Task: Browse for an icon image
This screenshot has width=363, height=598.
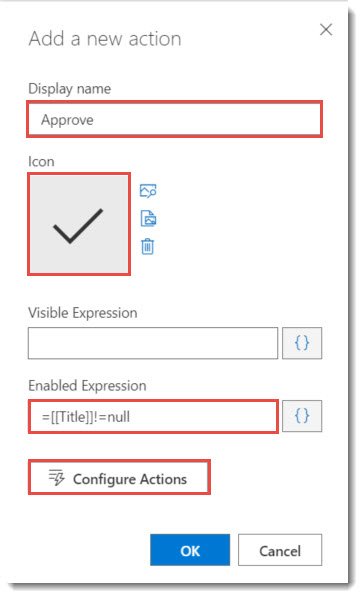Action: (148, 190)
